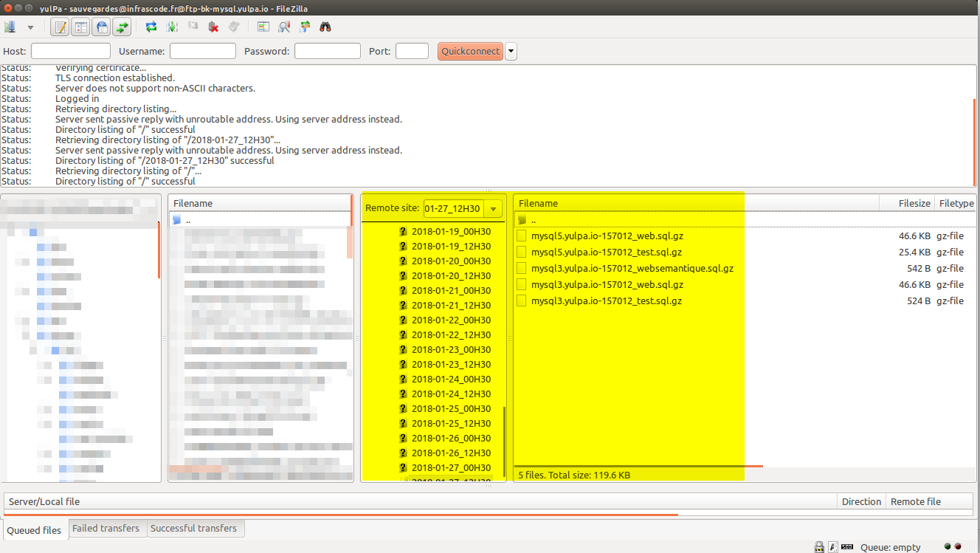Click the 'Logged in' log line
This screenshot has width=980, height=553.
(x=77, y=98)
